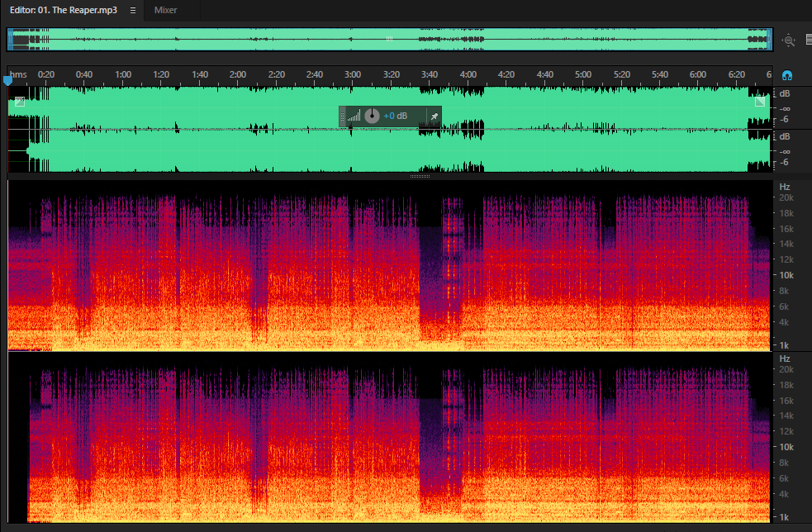Click the +0 dB gain value
Viewport: 812px width, 532px height.
tap(395, 116)
